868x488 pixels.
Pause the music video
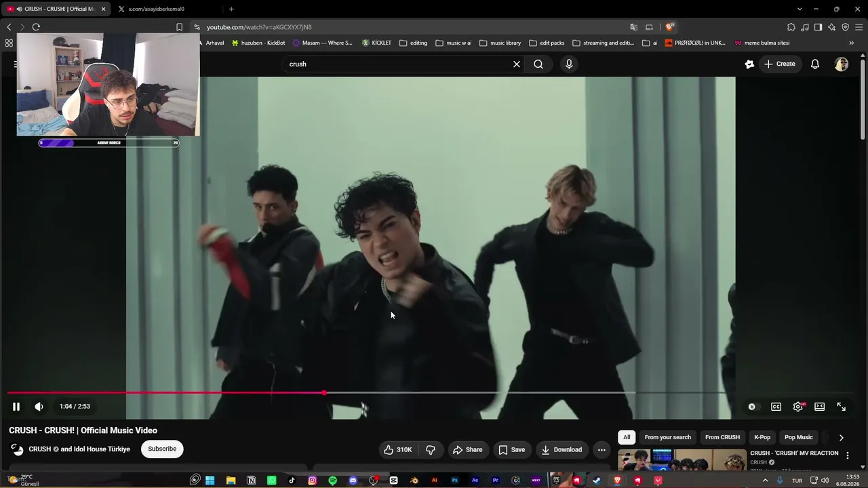click(16, 407)
